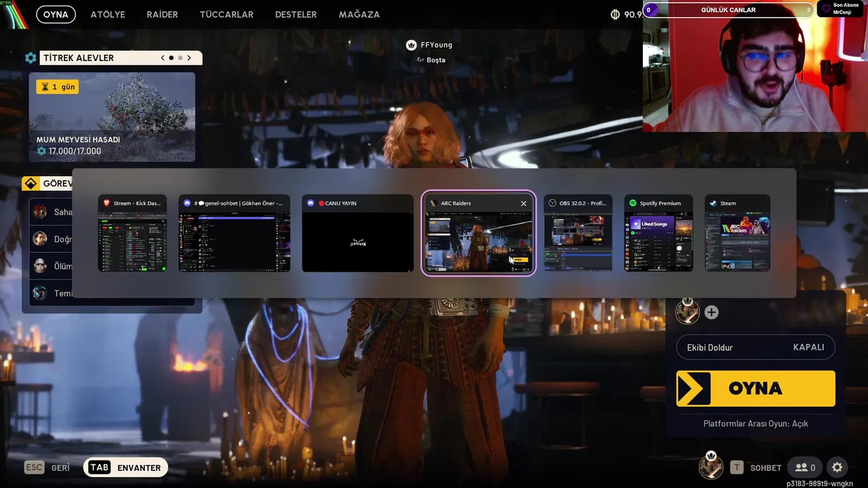
Task: Click the gear icon beside 17.000/17.000
Action: click(x=41, y=151)
